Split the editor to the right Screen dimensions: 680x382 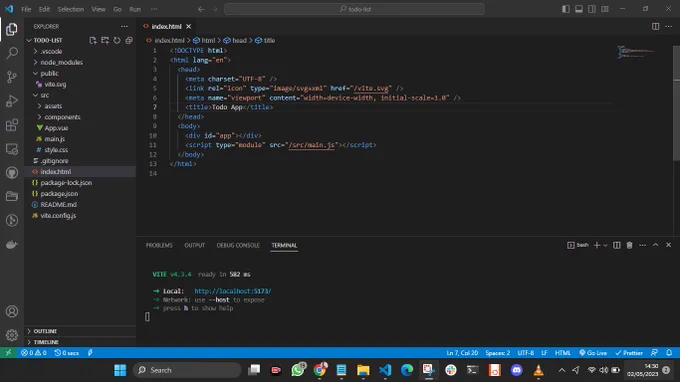[655, 26]
